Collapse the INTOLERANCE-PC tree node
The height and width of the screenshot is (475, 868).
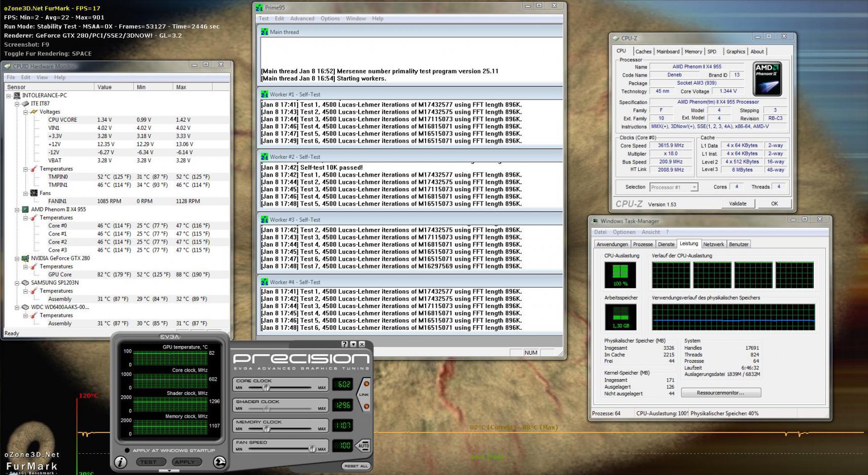tap(9, 95)
